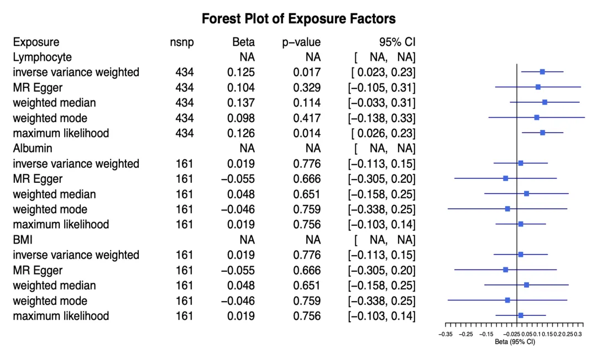
Task: Click the "p-value" column header
Action: [x=301, y=42]
